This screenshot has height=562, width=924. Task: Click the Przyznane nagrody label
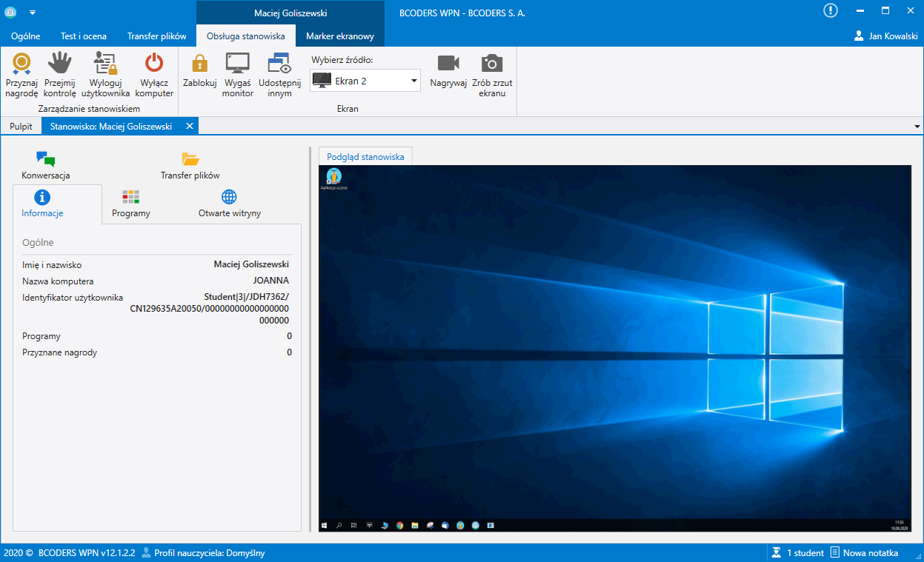click(x=59, y=352)
